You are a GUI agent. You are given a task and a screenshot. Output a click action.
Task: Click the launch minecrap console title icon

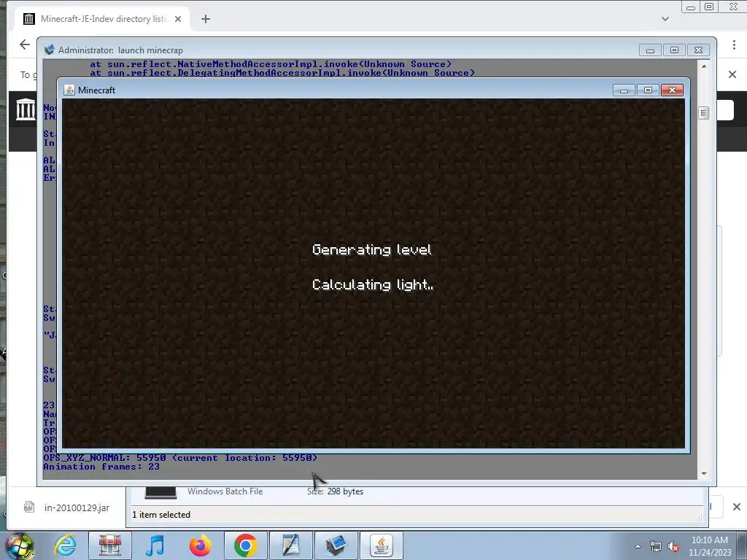pos(49,50)
